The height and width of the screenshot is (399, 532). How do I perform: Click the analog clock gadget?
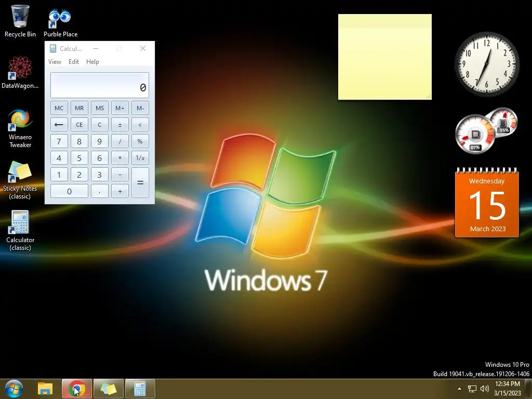tap(487, 64)
